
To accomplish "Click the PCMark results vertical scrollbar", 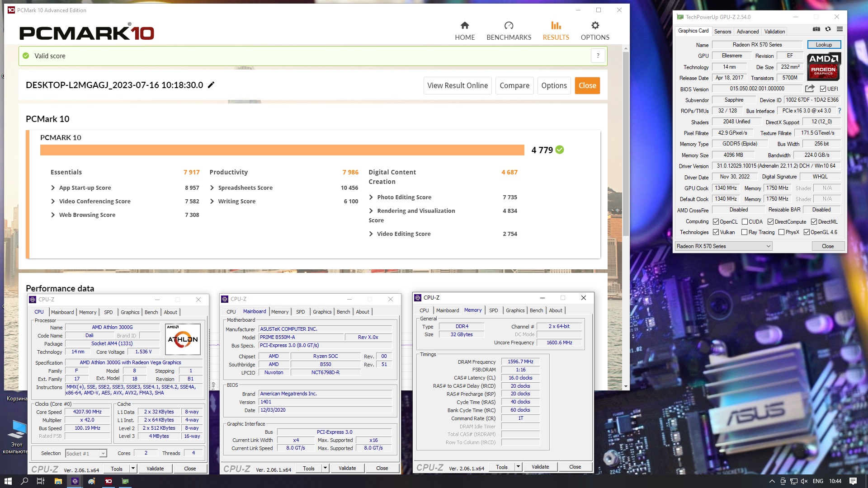I will click(x=626, y=144).
